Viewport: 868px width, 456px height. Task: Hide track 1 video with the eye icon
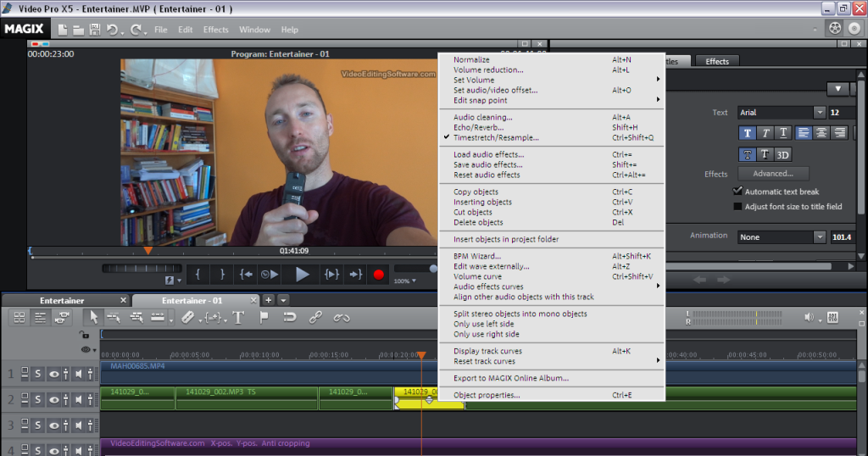(53, 374)
